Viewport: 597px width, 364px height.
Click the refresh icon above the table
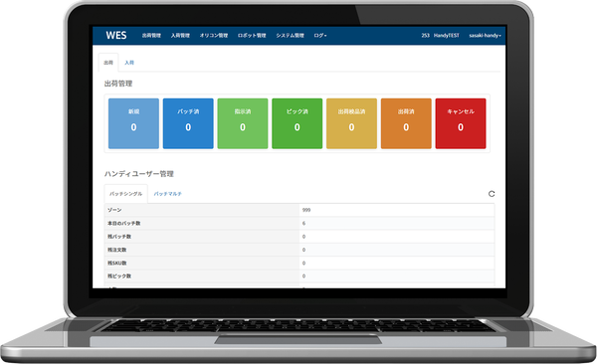point(492,194)
